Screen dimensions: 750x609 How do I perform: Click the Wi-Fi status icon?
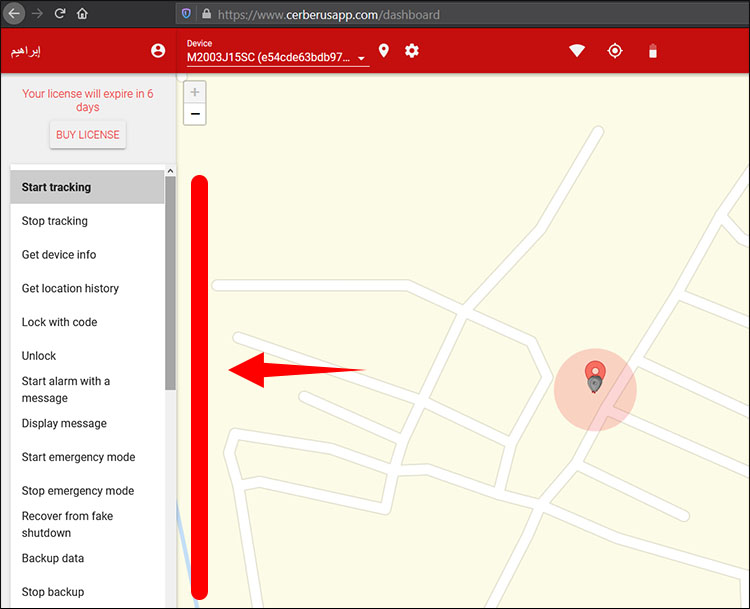tap(577, 51)
